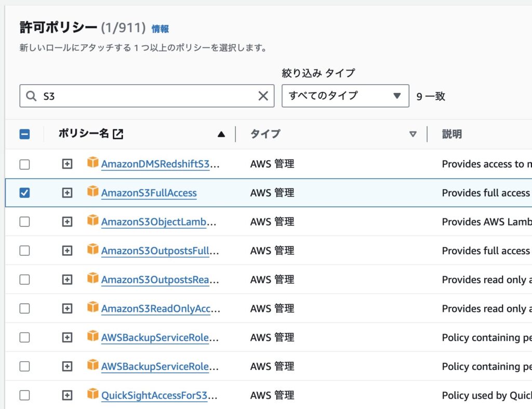532x409 pixels.
Task: Click the orange policy icon for AmazonS3ReadOnlyAcc
Action: [x=92, y=307]
